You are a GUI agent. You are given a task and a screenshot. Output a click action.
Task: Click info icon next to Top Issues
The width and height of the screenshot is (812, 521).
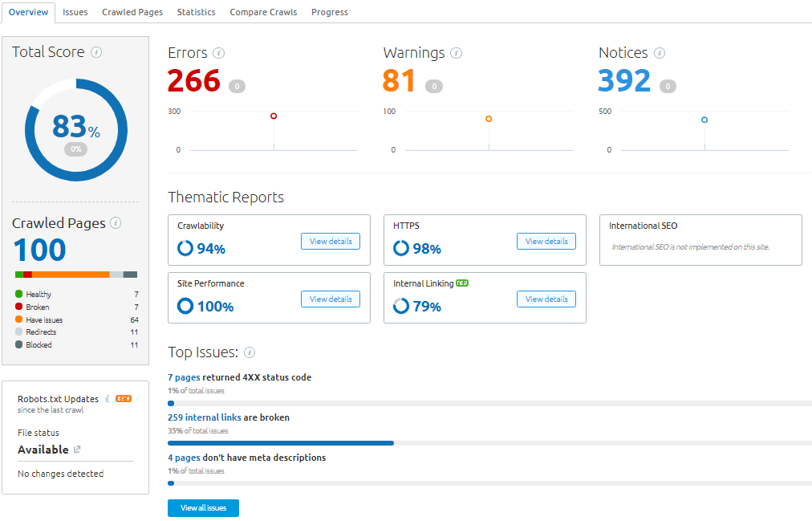coord(250,352)
